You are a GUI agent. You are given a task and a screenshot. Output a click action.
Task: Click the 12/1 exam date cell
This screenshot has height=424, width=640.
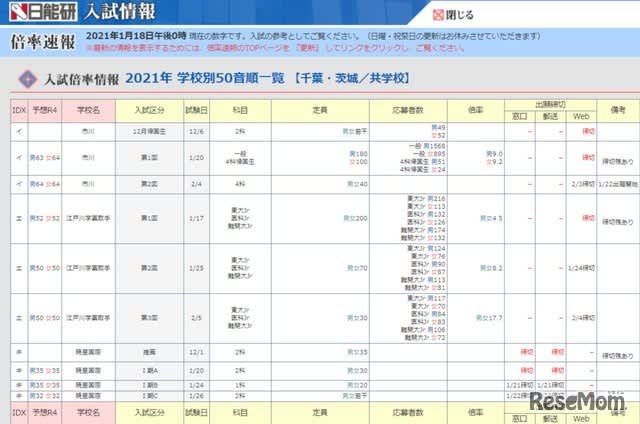coord(196,352)
